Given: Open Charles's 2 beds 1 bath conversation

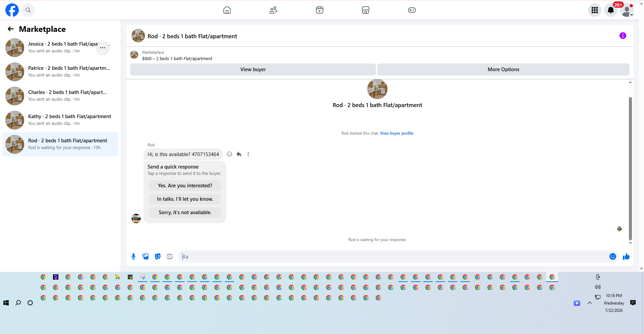Looking at the screenshot, I should pos(60,96).
